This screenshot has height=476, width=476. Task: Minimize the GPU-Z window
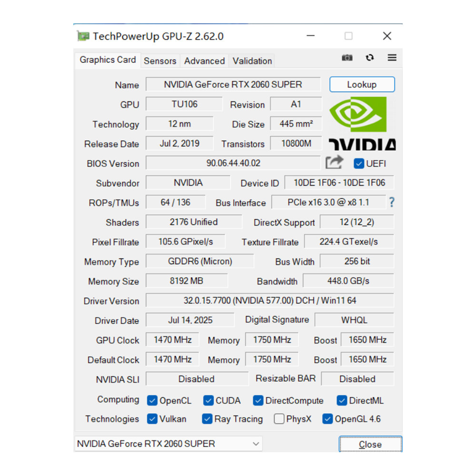[310, 36]
